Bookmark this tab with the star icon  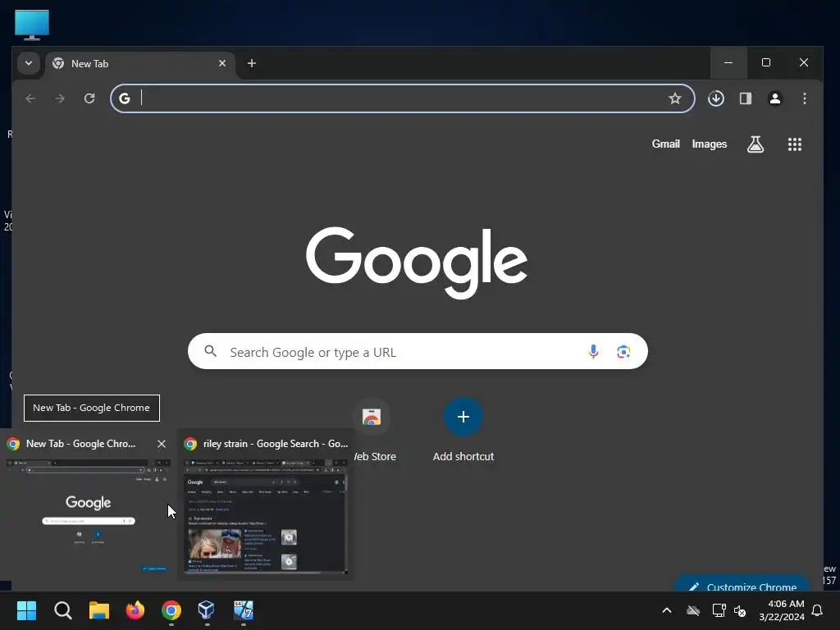[675, 98]
